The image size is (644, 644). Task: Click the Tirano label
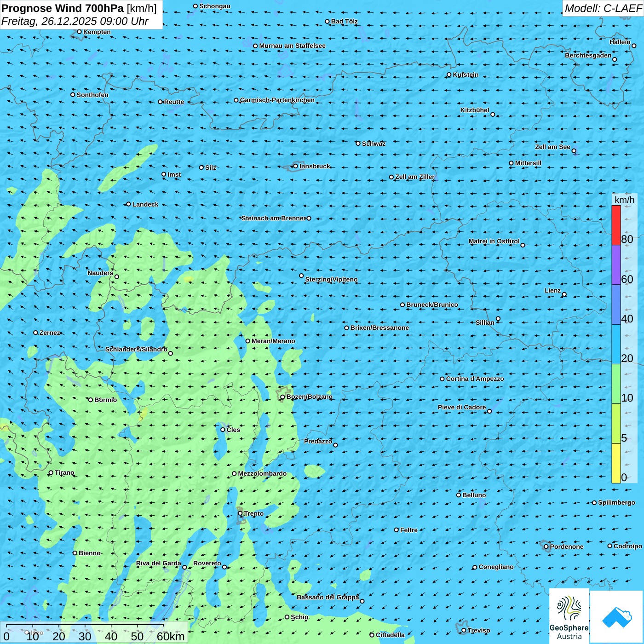pos(64,472)
